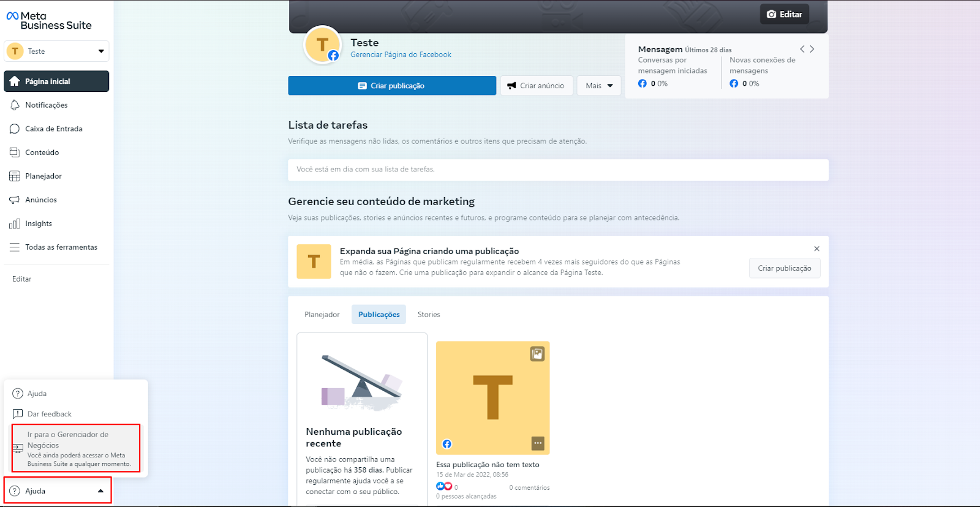This screenshot has width=980, height=507.
Task: Click Novas conexões de mensagens Facebook icon
Action: (734, 83)
